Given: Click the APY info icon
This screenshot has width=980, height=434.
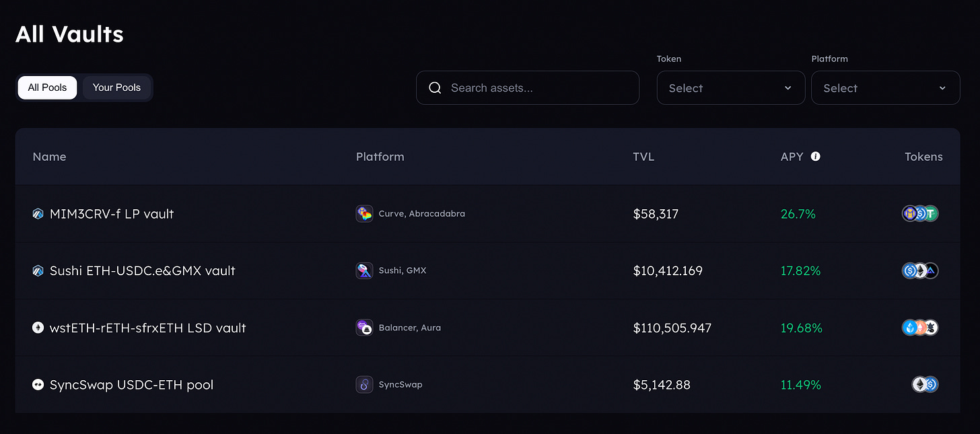Looking at the screenshot, I should pos(816,157).
